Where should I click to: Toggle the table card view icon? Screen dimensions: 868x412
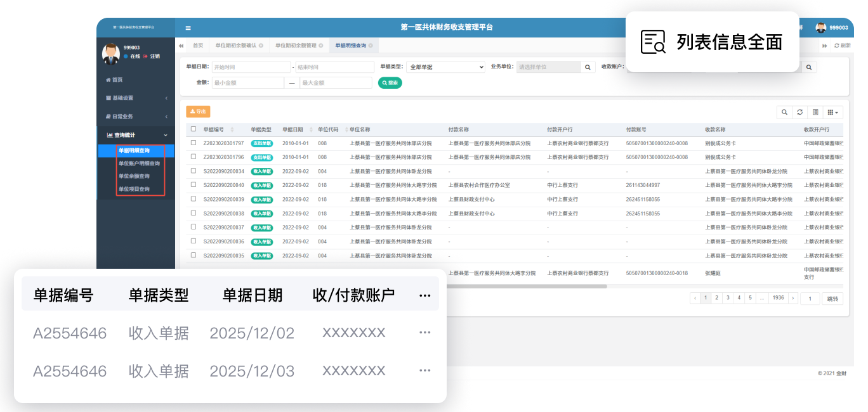click(x=815, y=112)
